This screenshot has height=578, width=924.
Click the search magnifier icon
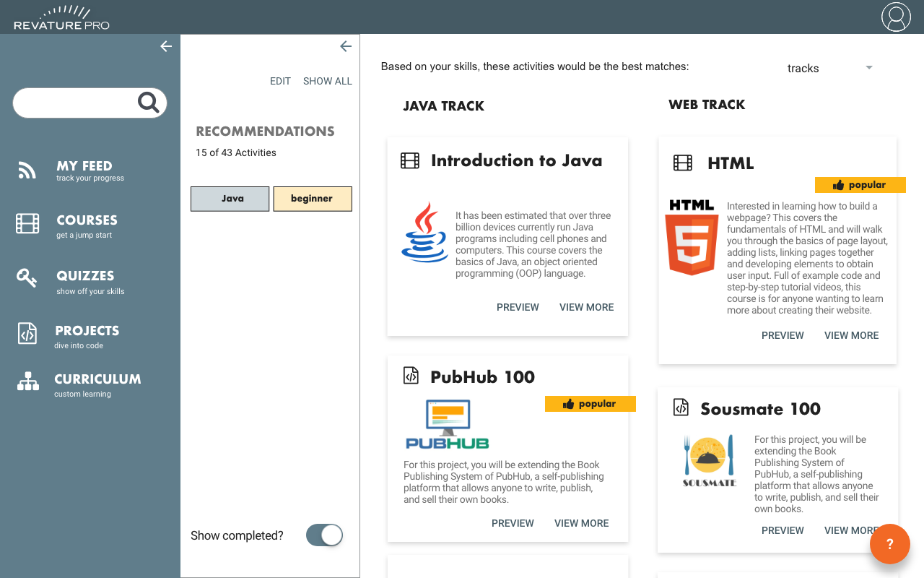pos(149,103)
